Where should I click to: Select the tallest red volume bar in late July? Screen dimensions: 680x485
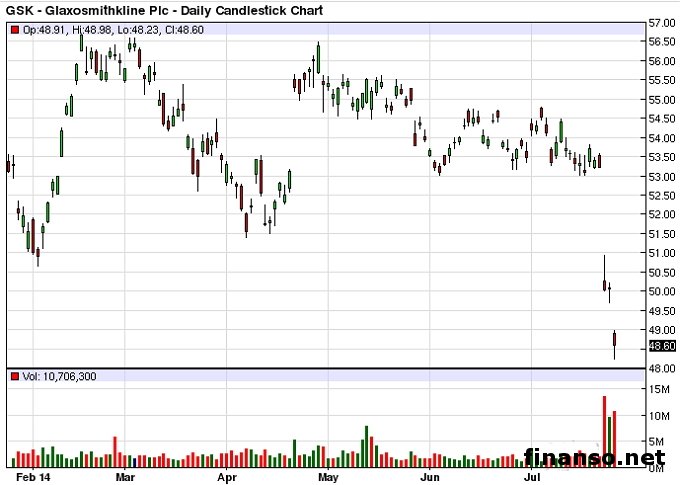pyautogui.click(x=604, y=432)
